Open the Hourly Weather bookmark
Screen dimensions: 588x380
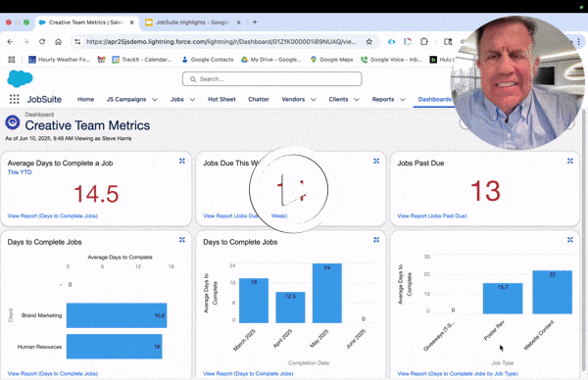pyautogui.click(x=59, y=59)
